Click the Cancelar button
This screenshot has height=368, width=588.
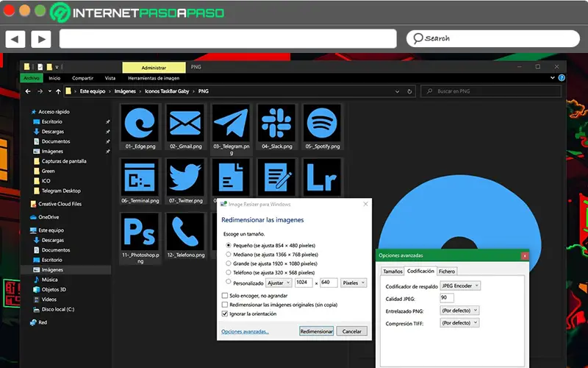(352, 331)
